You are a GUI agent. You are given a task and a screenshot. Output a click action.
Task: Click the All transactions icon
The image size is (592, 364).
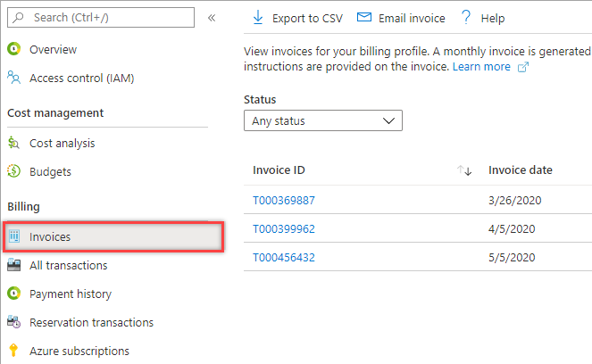click(13, 265)
